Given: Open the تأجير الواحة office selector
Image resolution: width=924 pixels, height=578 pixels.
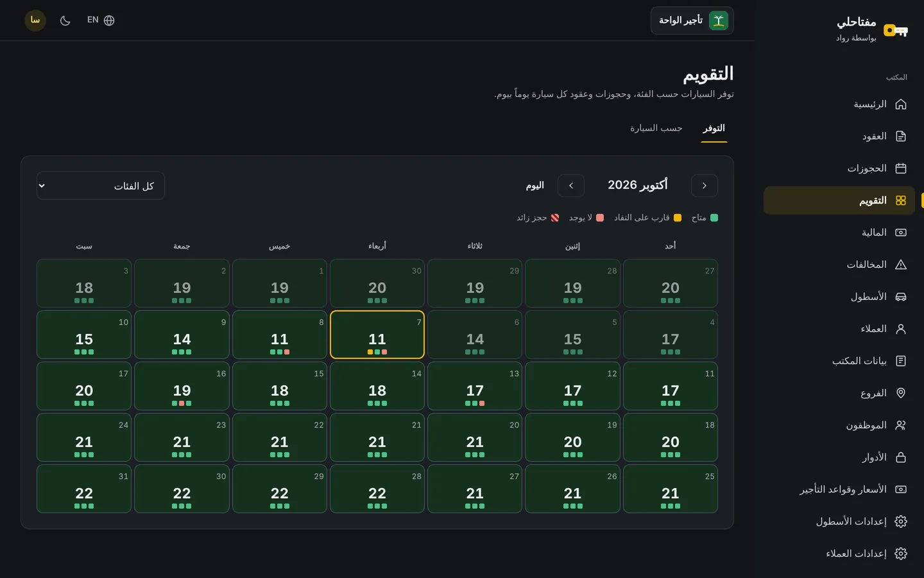Looking at the screenshot, I should [x=692, y=21].
